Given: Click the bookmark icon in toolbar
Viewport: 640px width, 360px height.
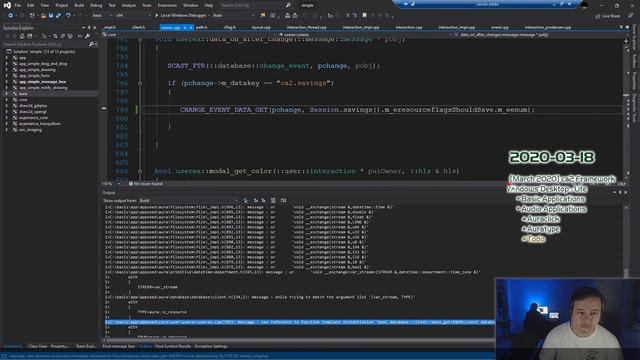Looking at the screenshot, I should click(x=364, y=16).
